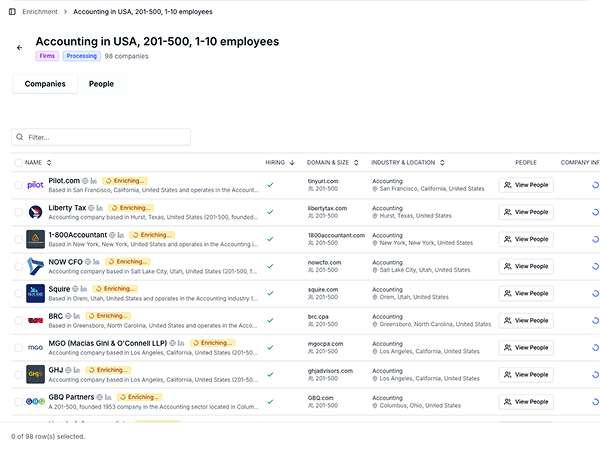The height and width of the screenshot is (450, 600).
Task: Check the select-all rows checkbox
Action: pyautogui.click(x=18, y=162)
